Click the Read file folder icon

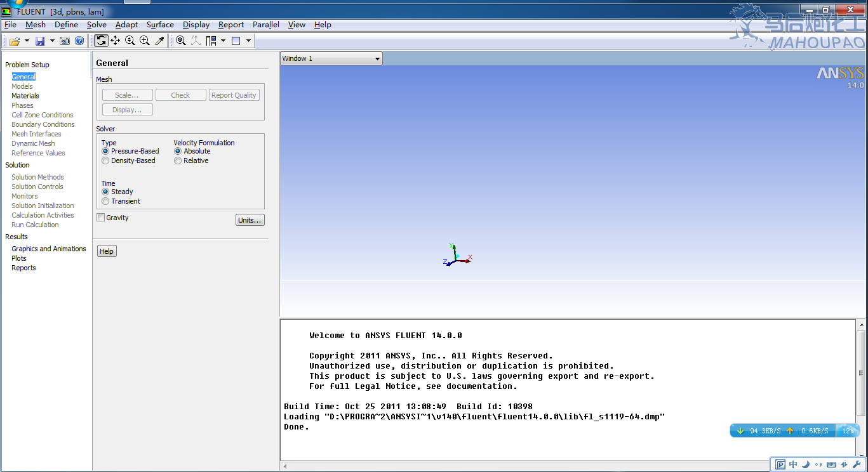15,41
